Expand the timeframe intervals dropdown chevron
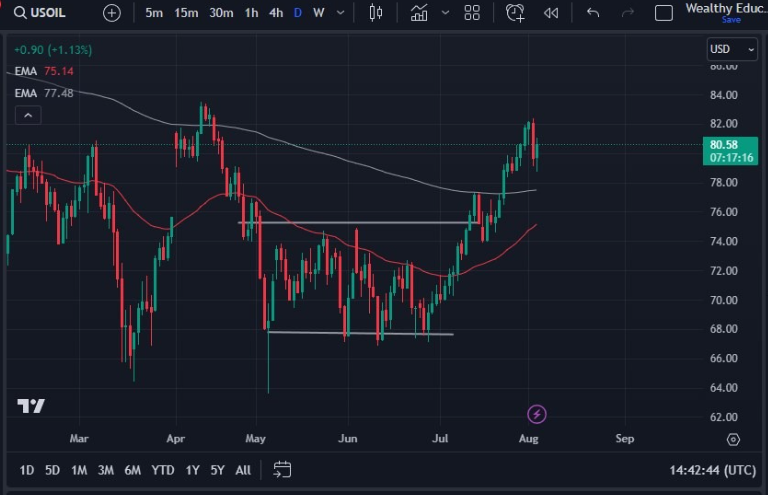768x495 pixels. [341, 13]
